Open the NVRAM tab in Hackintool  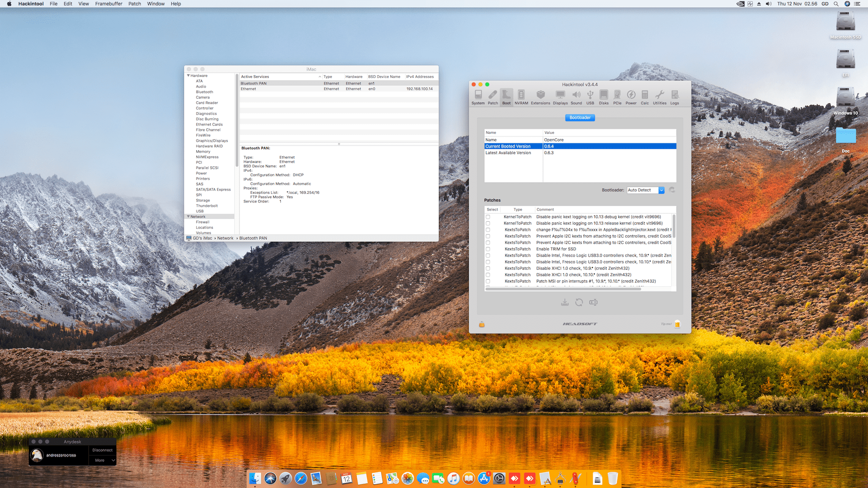(x=521, y=97)
